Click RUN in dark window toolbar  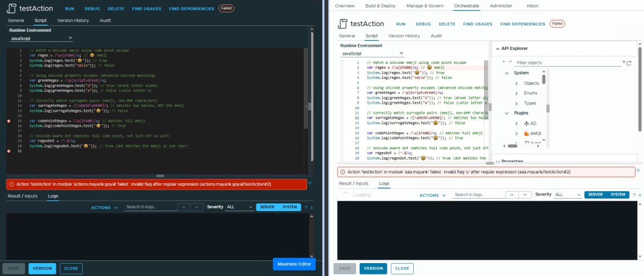(70, 9)
